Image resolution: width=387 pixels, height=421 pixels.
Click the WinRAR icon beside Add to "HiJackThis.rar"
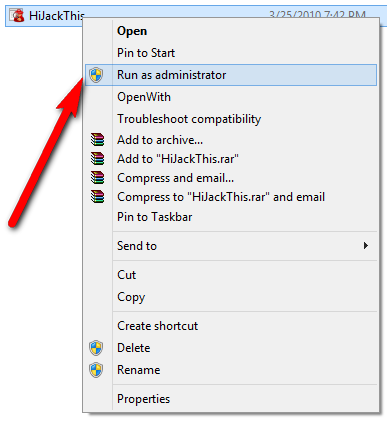[x=97, y=159]
